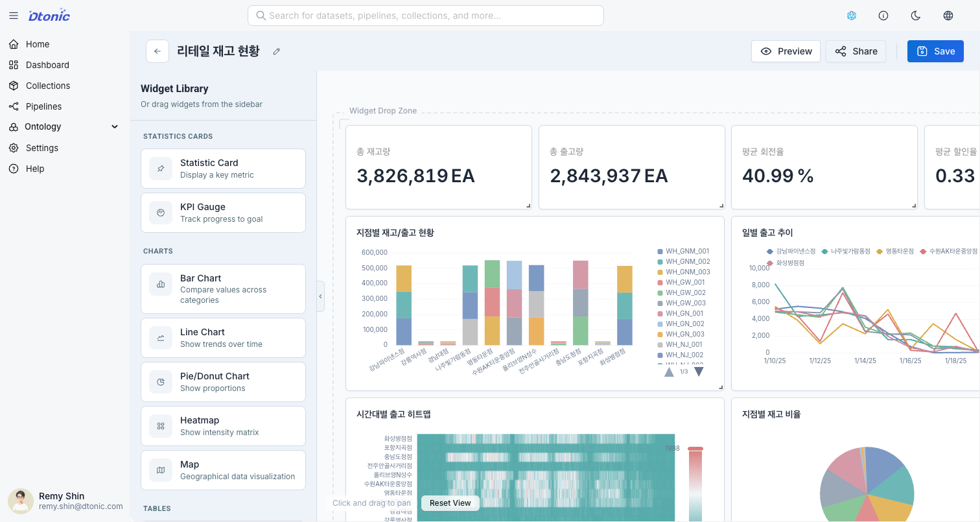Click the 2,843,937 EA value
The width and height of the screenshot is (980, 522).
click(609, 176)
